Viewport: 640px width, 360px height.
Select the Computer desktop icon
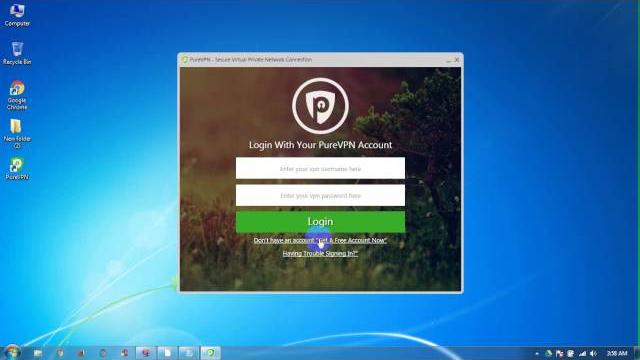(17, 15)
